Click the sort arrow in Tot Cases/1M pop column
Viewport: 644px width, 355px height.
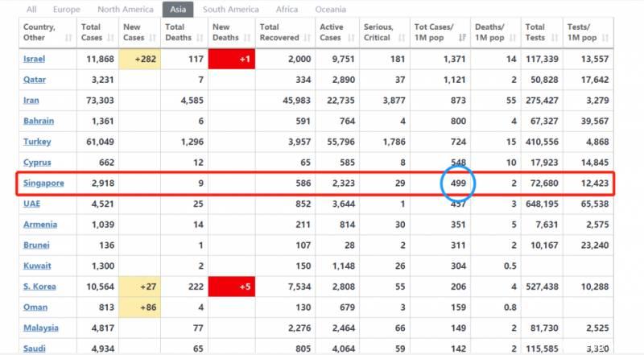pyautogui.click(x=462, y=38)
